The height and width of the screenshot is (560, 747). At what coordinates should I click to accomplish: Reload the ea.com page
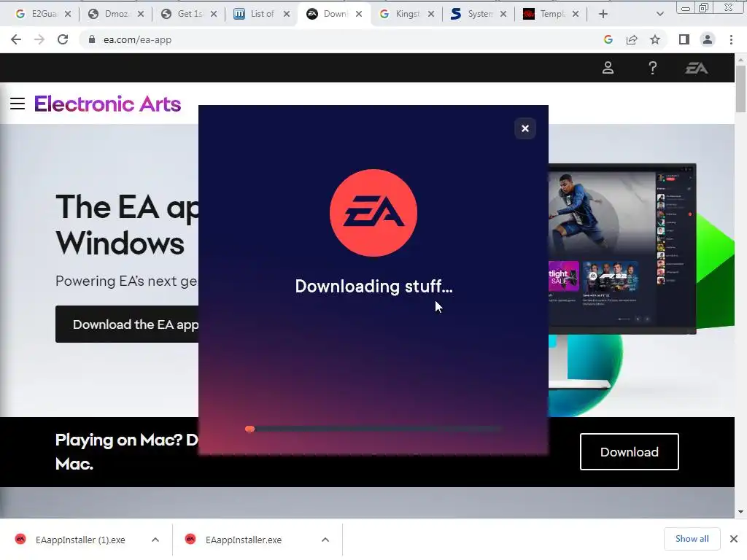pyautogui.click(x=63, y=39)
